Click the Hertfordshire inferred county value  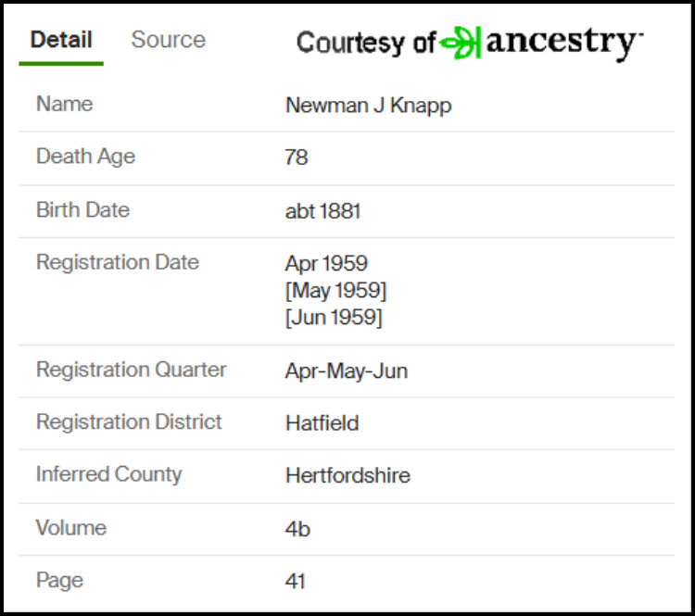pos(347,475)
